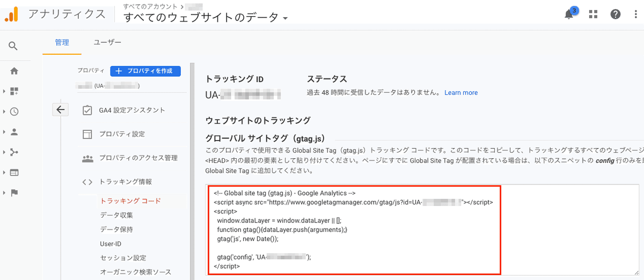Select データ保持 submenu item

point(116,230)
